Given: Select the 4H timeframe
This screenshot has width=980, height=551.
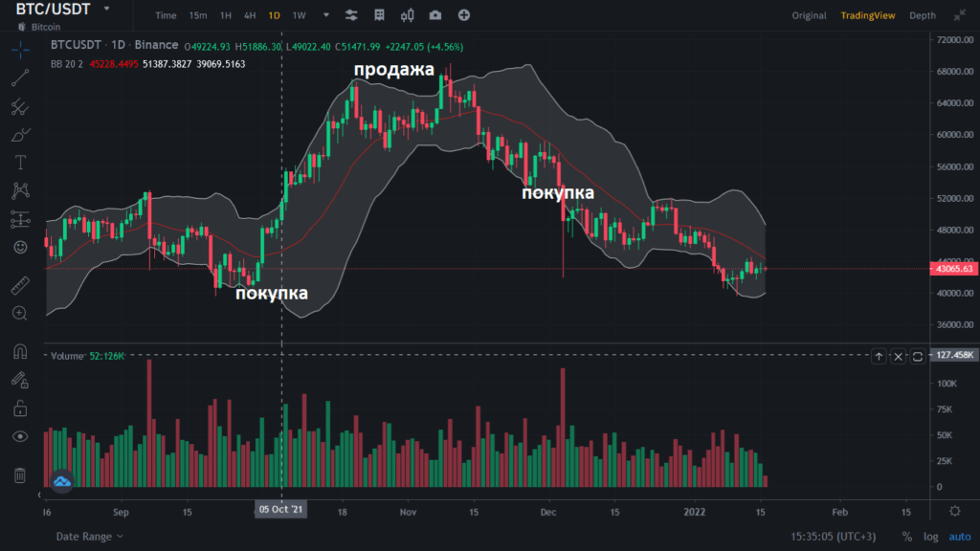Looking at the screenshot, I should tap(250, 15).
